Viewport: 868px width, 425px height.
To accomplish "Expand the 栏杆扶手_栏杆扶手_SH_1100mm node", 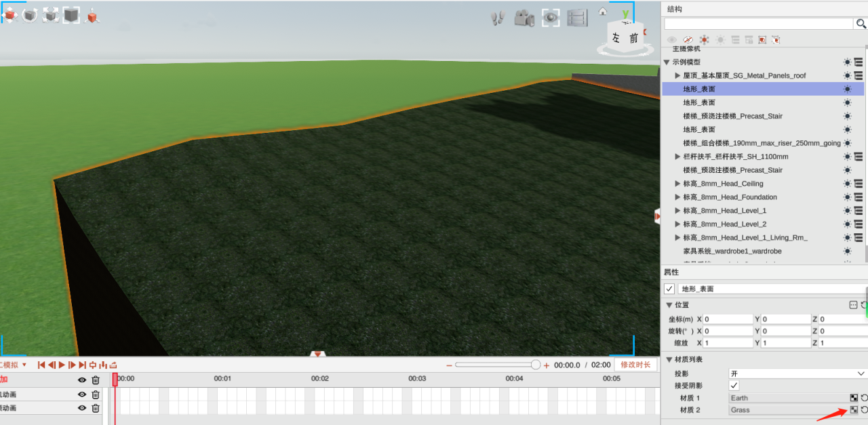I will click(x=677, y=157).
